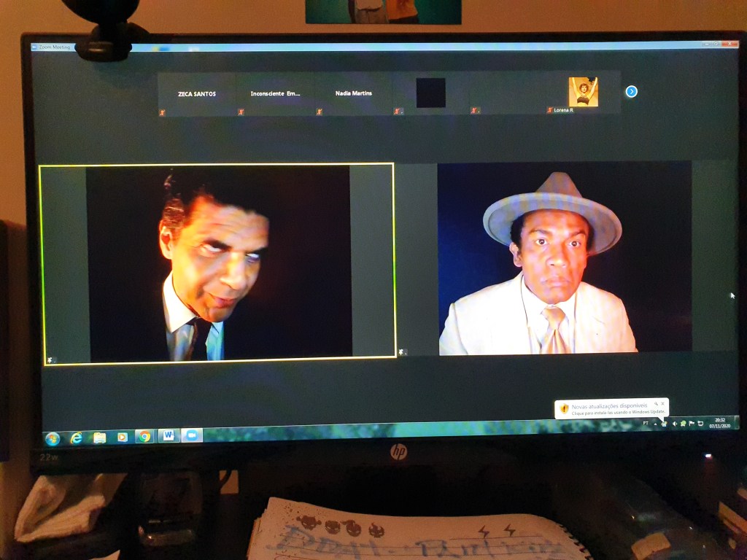Select the ZECA SANTOS participant tile

point(197,94)
